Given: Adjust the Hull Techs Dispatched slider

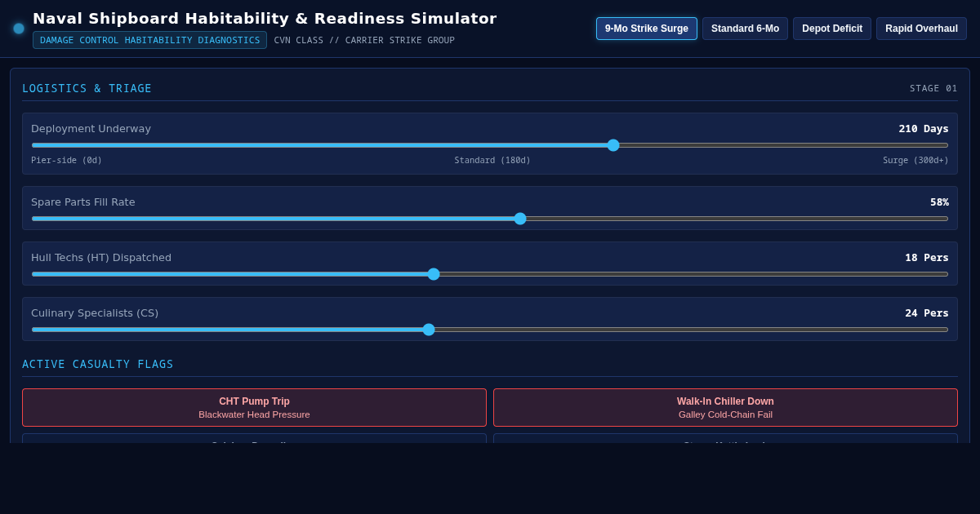Looking at the screenshot, I should click(x=490, y=274).
